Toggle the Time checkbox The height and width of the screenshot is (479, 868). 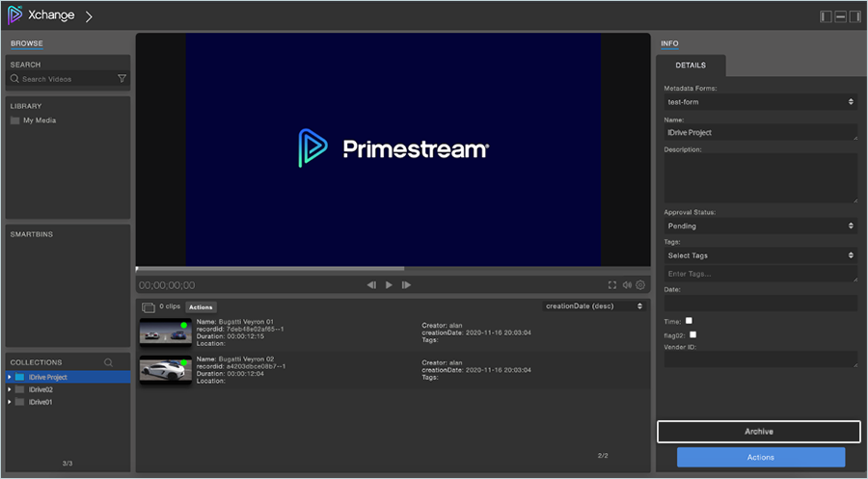[689, 320]
